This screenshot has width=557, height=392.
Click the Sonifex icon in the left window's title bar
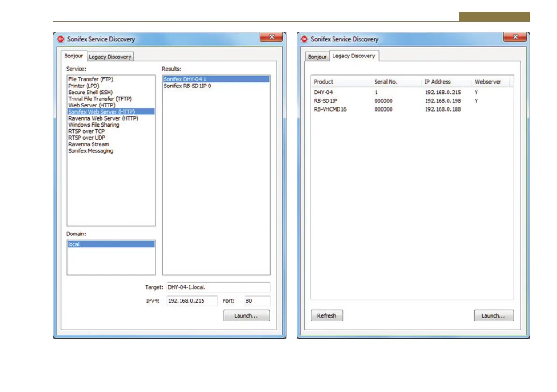60,39
